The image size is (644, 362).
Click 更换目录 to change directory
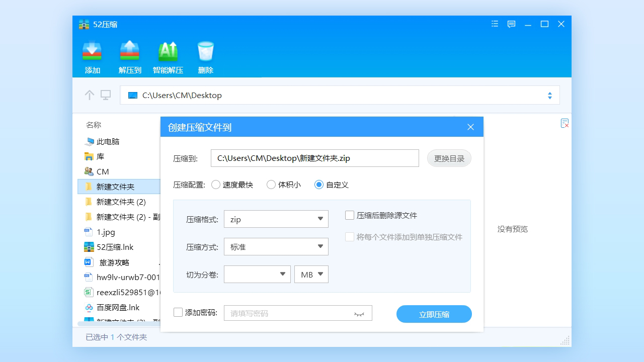coord(449,158)
